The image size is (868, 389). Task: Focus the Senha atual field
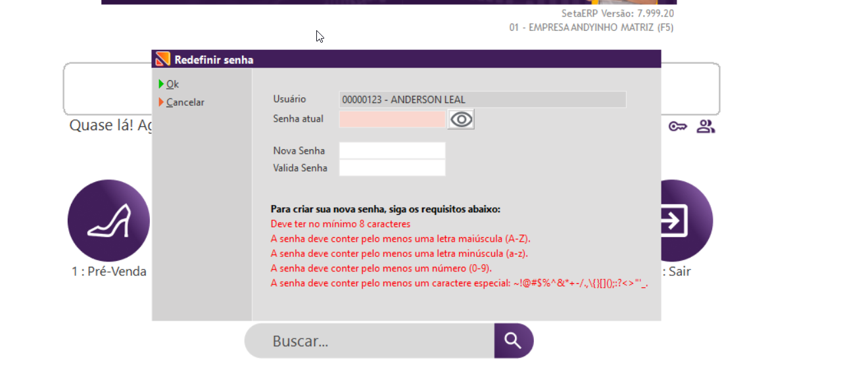393,119
